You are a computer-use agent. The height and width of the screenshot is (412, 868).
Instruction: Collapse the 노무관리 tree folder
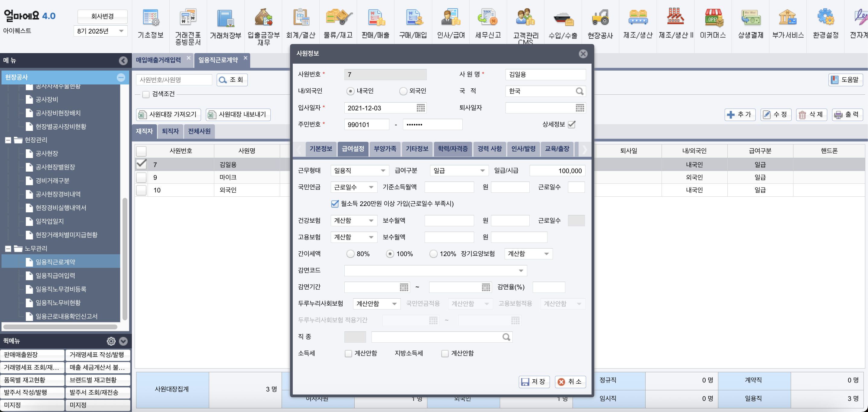pos(8,249)
